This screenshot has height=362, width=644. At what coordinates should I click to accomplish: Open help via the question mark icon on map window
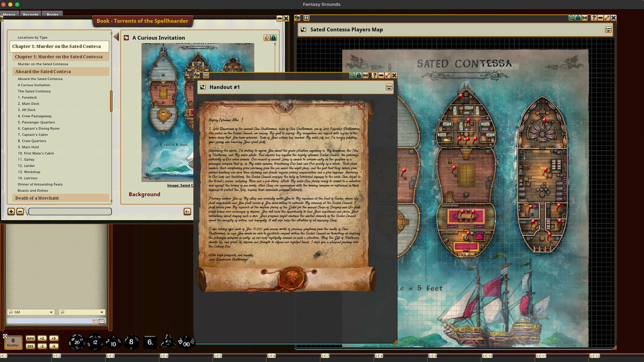(x=593, y=18)
